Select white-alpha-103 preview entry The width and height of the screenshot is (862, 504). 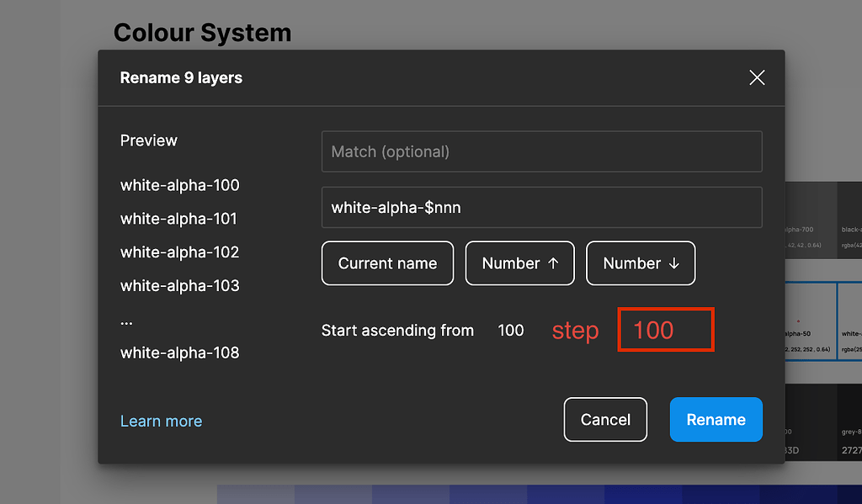pos(179,286)
